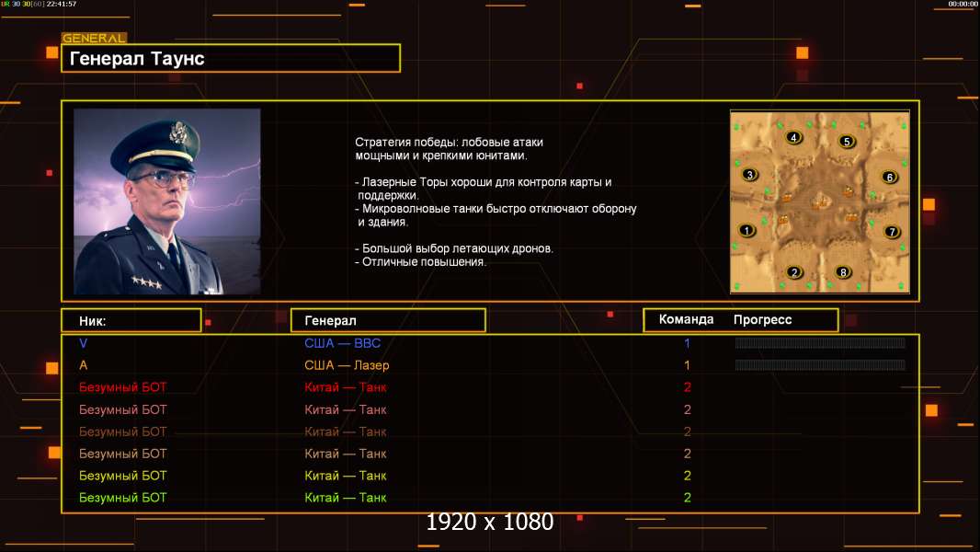Click the Ник column header
The width and height of the screenshot is (980, 552).
[131, 321]
